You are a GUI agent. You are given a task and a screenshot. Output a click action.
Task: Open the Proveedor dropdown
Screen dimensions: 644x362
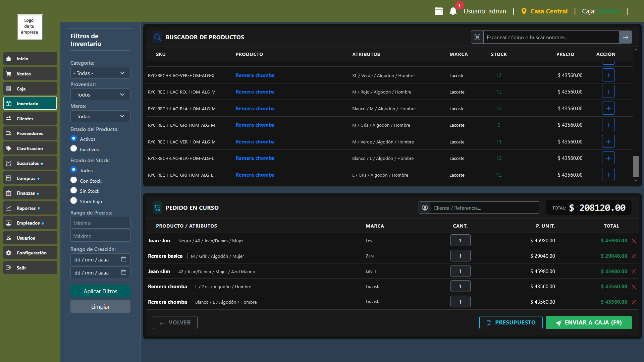tap(100, 95)
